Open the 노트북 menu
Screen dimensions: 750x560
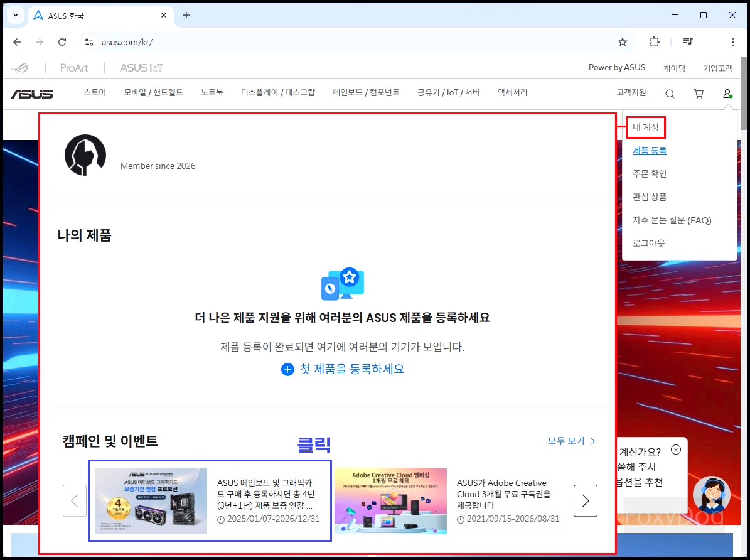[x=212, y=92]
